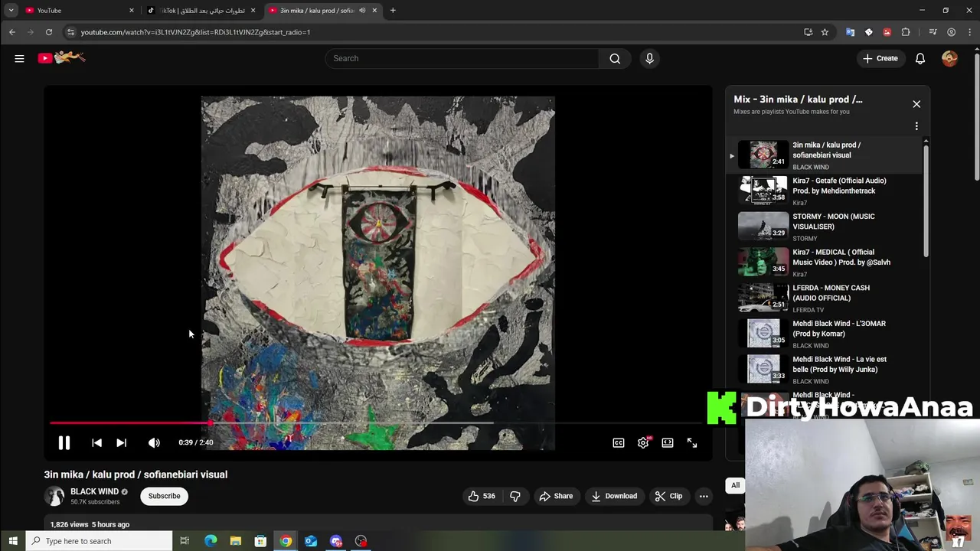Image resolution: width=980 pixels, height=551 pixels.
Task: Start voice search with the microphone
Action: click(x=649, y=58)
